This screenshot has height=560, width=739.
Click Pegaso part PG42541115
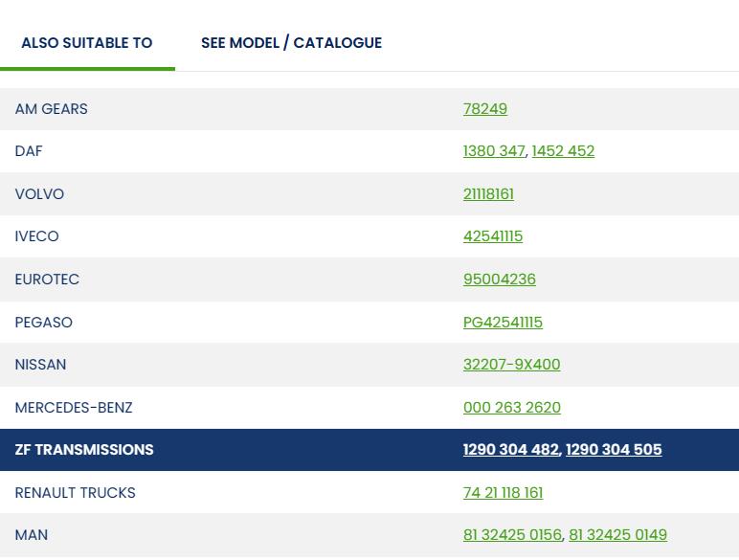click(503, 323)
